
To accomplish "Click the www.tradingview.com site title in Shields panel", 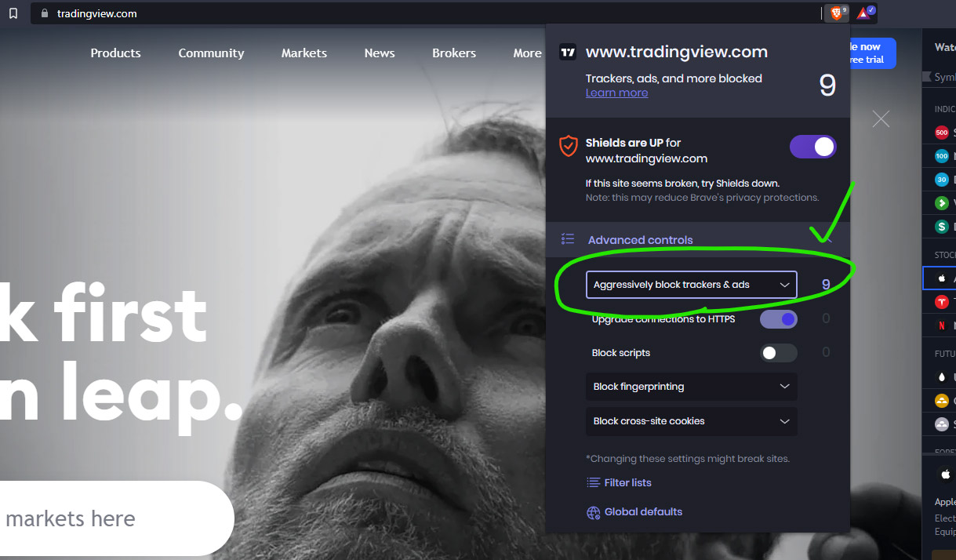I will point(677,53).
